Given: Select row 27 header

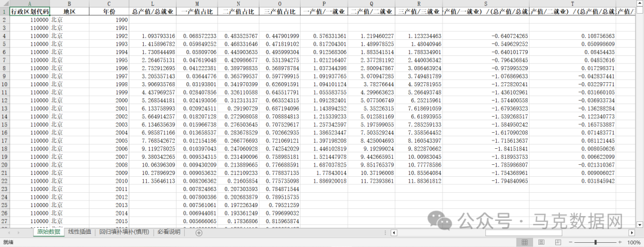Looking at the screenshot, I should 5,221.
